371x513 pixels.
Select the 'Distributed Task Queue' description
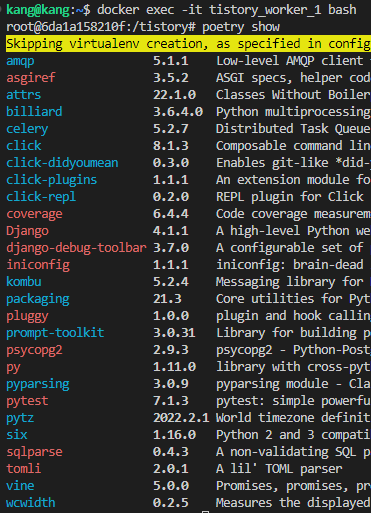[293, 129]
